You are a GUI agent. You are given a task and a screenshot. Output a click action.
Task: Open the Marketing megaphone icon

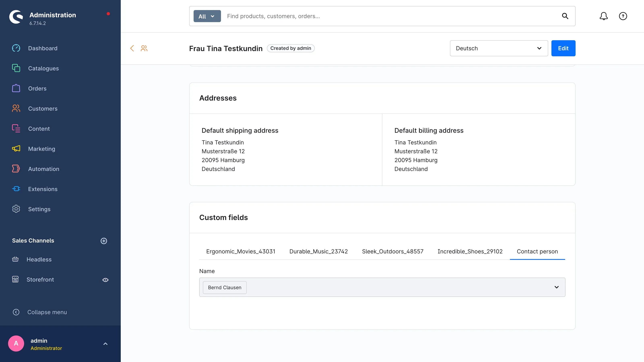[16, 149]
